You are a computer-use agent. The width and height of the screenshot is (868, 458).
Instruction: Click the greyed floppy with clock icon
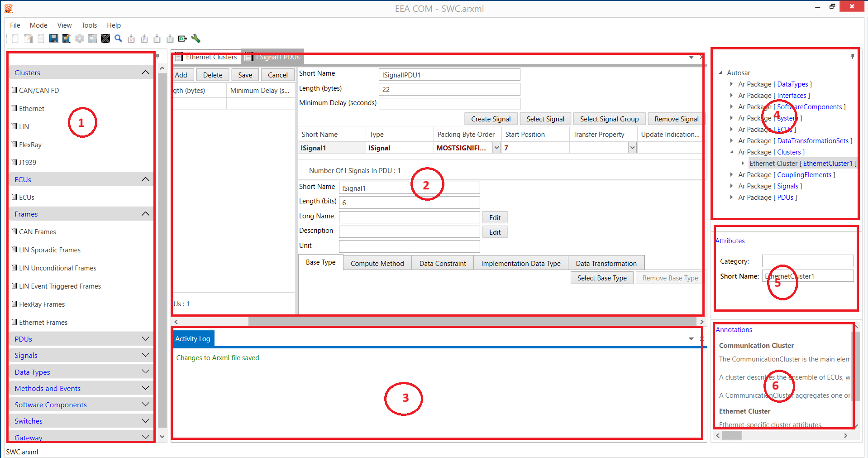pyautogui.click(x=92, y=39)
